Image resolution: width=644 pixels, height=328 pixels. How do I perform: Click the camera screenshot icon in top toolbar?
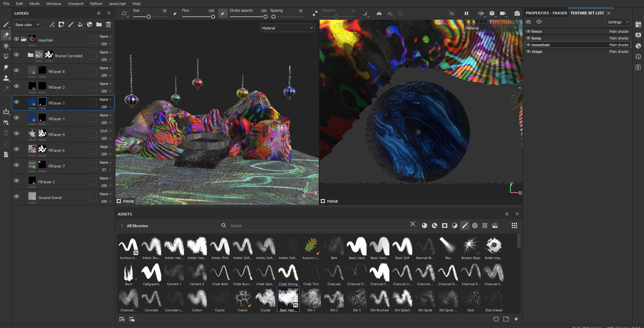pyautogui.click(x=517, y=13)
